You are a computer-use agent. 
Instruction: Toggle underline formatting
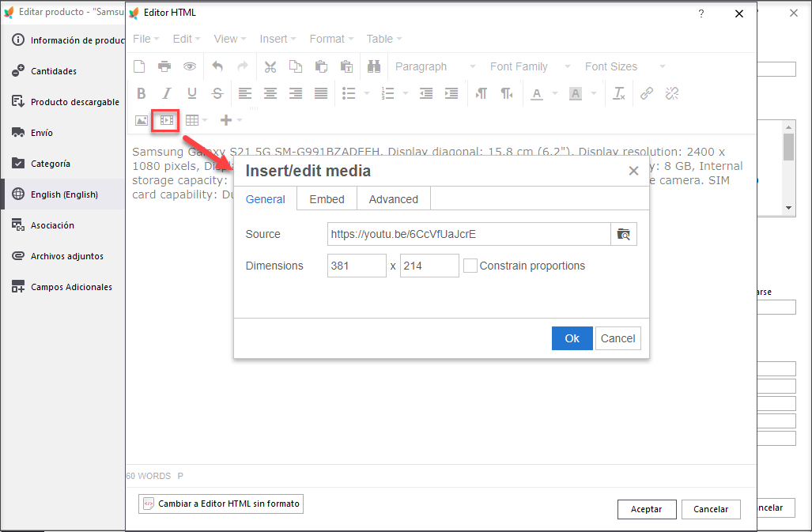(x=192, y=93)
